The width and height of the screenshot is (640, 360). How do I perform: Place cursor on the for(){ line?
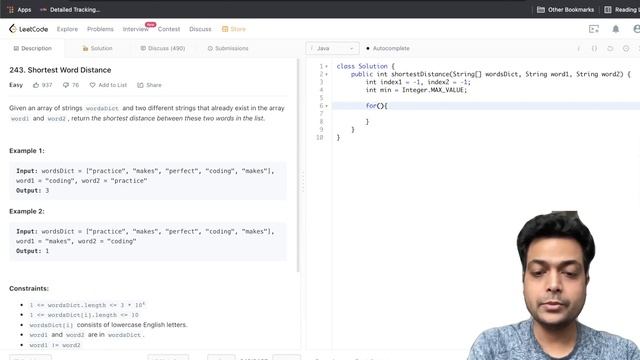tap(486, 106)
